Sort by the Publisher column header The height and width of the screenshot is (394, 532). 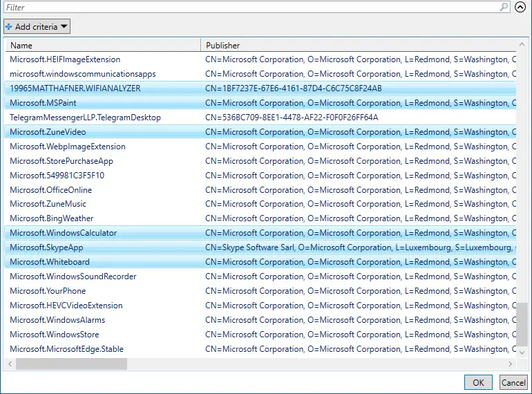[359, 45]
